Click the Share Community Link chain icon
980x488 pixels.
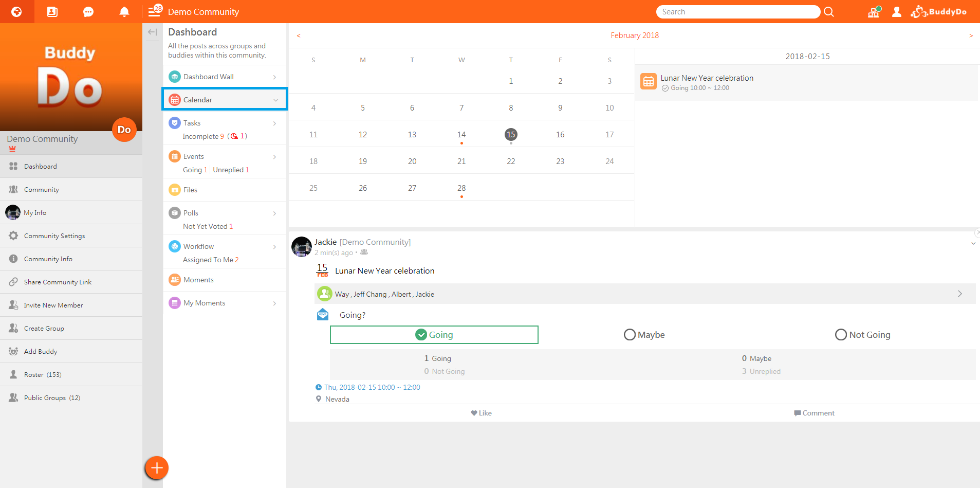pyautogui.click(x=13, y=282)
